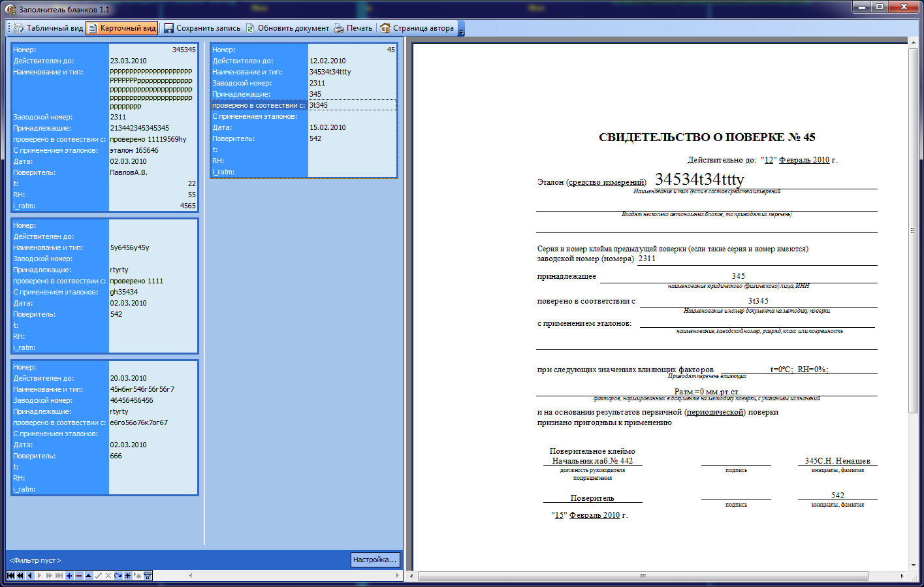
Task: Click the edit record triangle icon
Action: 89,576
